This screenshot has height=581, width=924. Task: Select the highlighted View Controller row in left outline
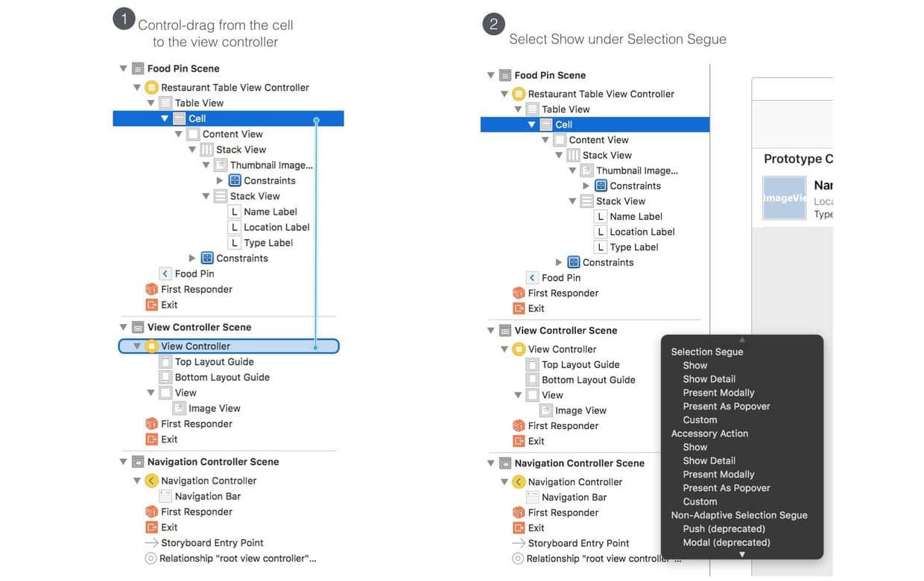[x=229, y=346]
